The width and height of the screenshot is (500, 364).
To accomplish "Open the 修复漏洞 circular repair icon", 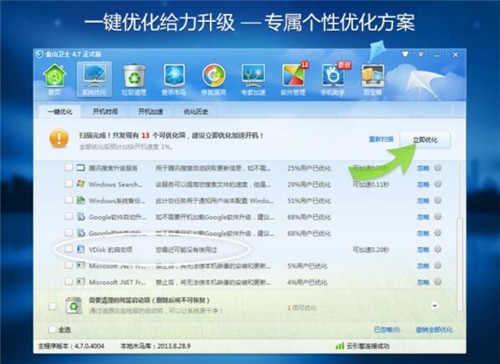I will 214,79.
